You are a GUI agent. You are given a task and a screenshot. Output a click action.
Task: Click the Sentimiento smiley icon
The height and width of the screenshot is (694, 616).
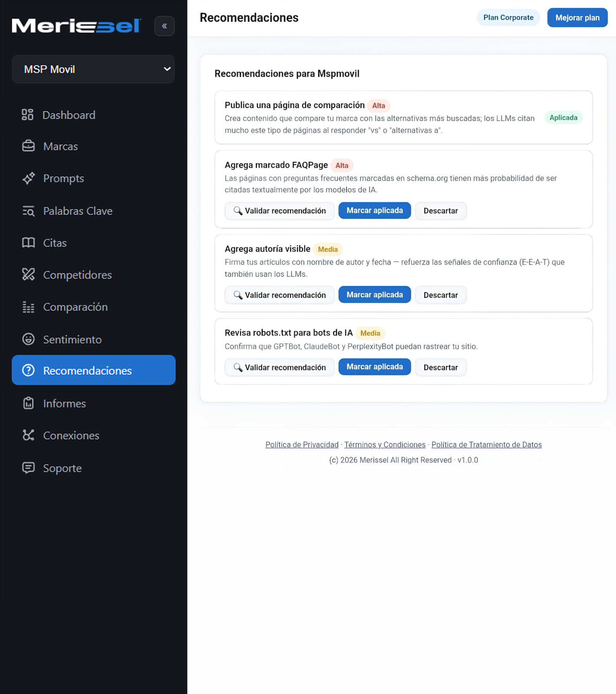pos(29,339)
